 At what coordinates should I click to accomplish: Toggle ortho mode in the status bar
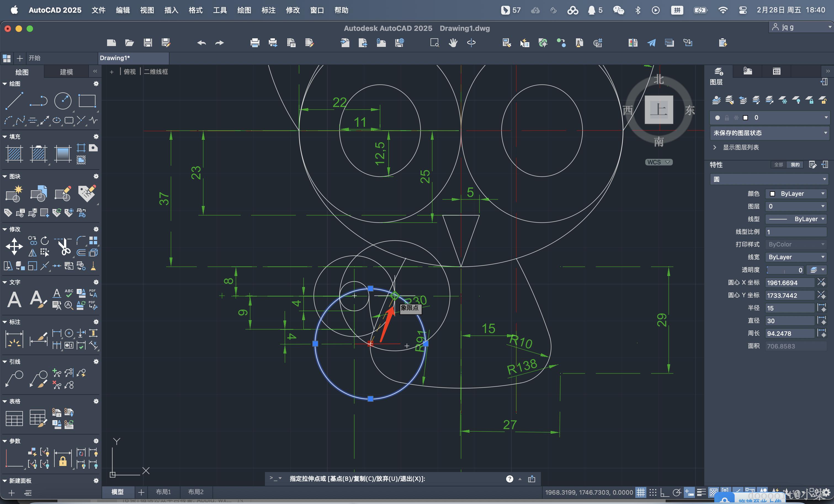pyautogui.click(x=665, y=492)
